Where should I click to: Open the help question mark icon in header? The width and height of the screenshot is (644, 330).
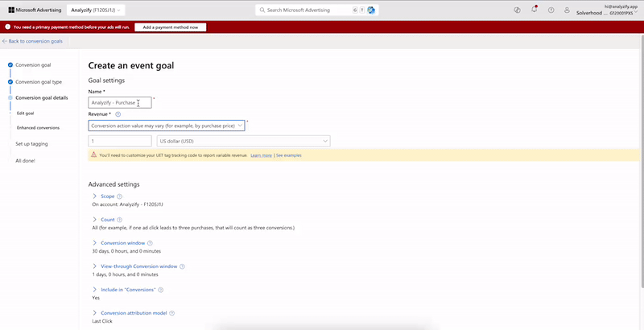click(551, 10)
